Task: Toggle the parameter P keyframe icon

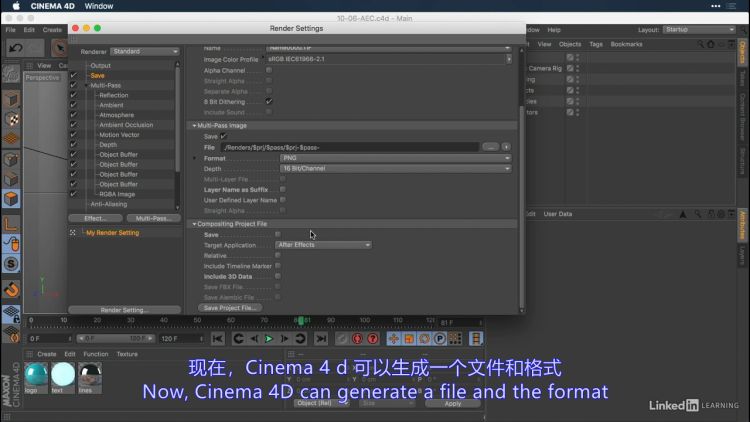Action: (440, 339)
